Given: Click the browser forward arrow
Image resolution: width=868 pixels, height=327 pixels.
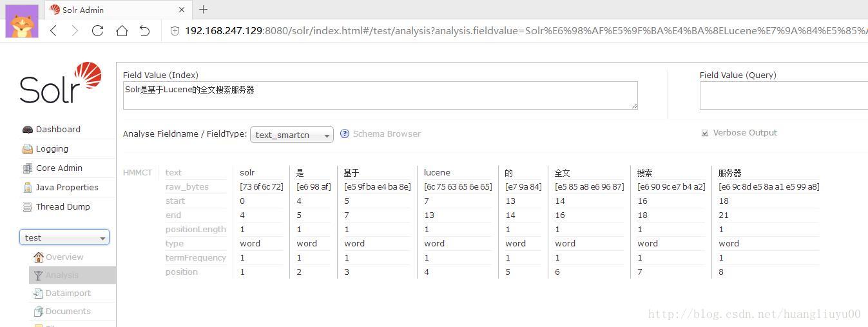Looking at the screenshot, I should point(75,30).
